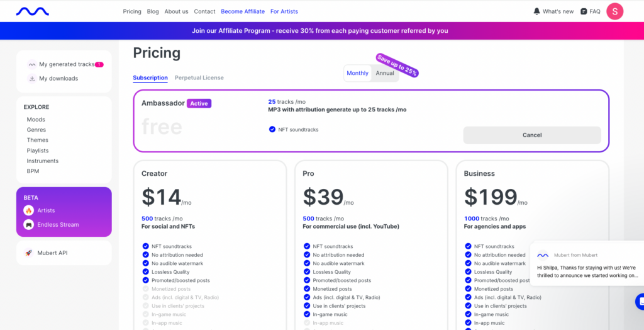Screen dimensions: 644x330
Task: Click Pro plan In-game music checkmark
Action: [x=307, y=314]
